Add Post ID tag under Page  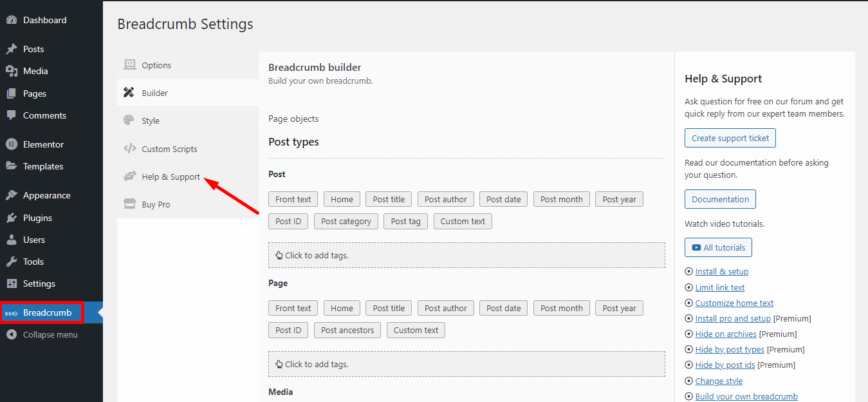coord(288,330)
